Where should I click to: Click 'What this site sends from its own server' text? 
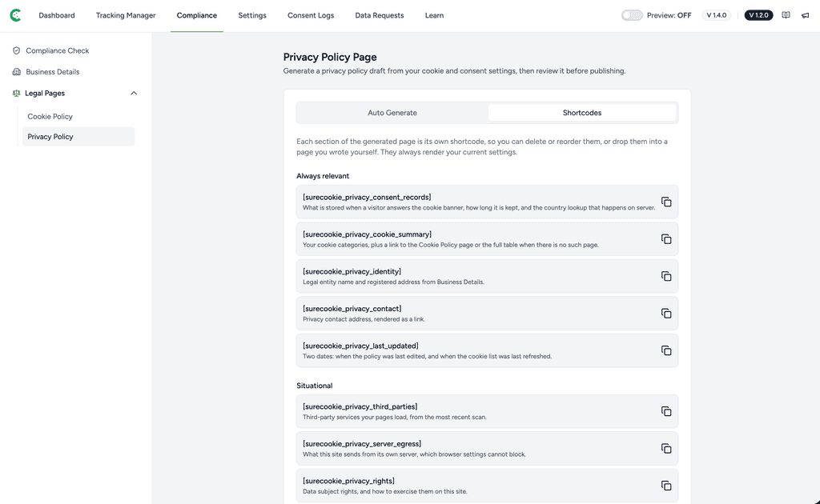click(414, 454)
